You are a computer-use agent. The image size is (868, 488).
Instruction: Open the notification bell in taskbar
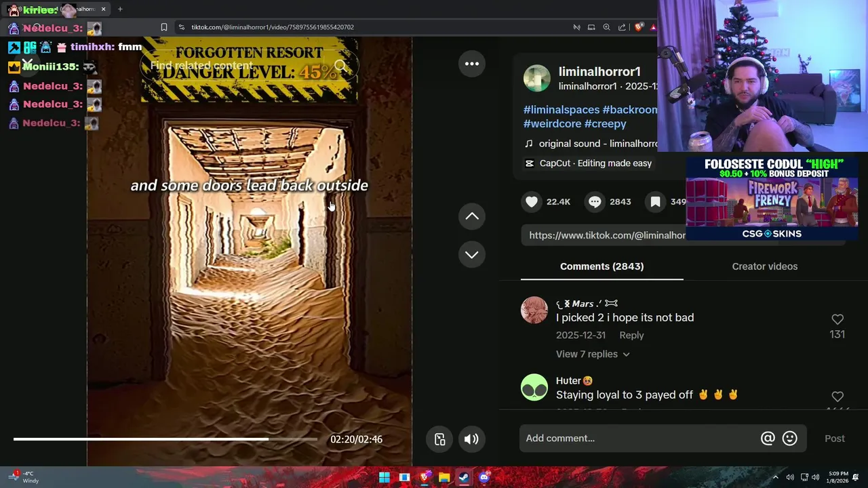click(x=856, y=477)
